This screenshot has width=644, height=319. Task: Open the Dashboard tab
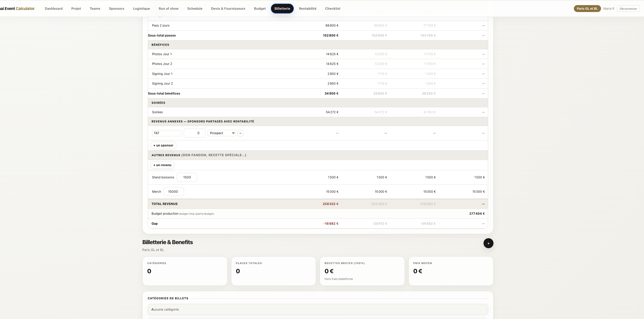(53, 8)
